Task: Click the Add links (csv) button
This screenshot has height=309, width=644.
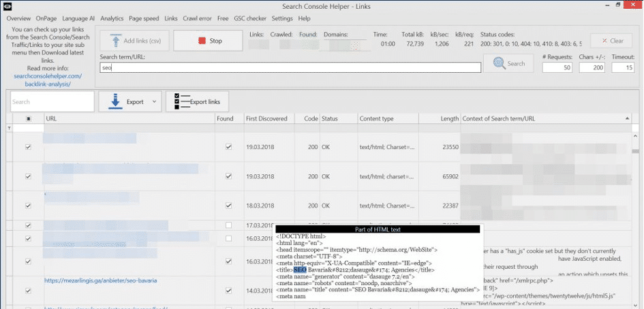Action: coord(134,41)
